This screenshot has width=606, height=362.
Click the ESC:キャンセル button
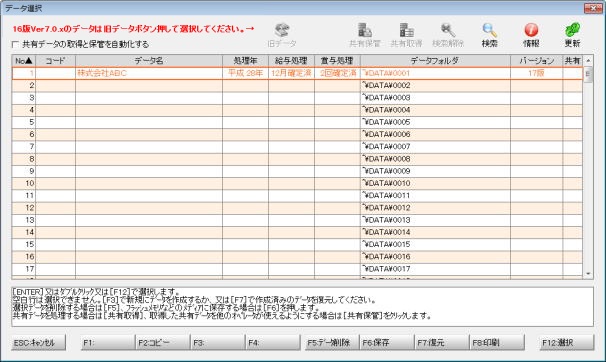[39, 343]
